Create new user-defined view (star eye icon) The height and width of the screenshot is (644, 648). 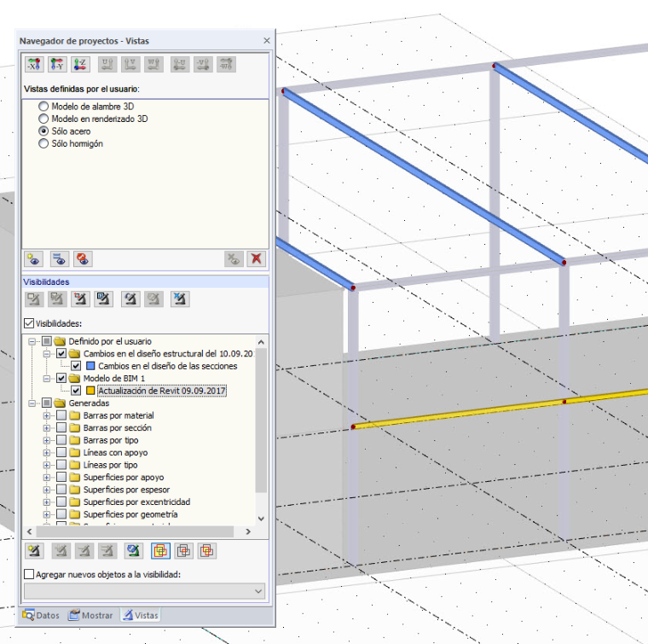34,259
